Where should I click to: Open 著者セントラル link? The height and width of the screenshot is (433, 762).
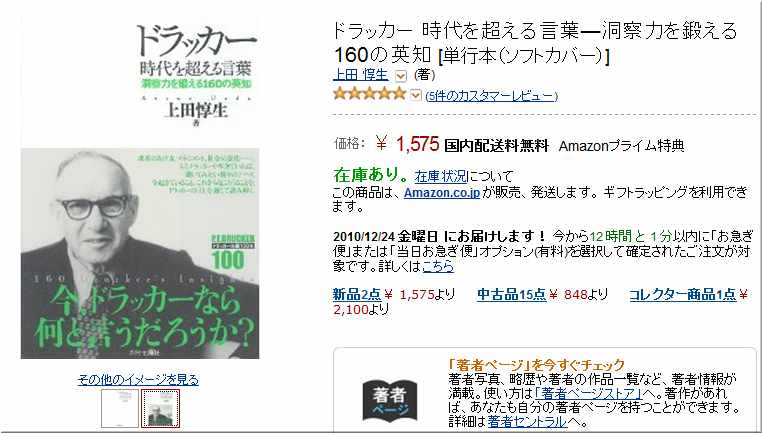point(527,421)
